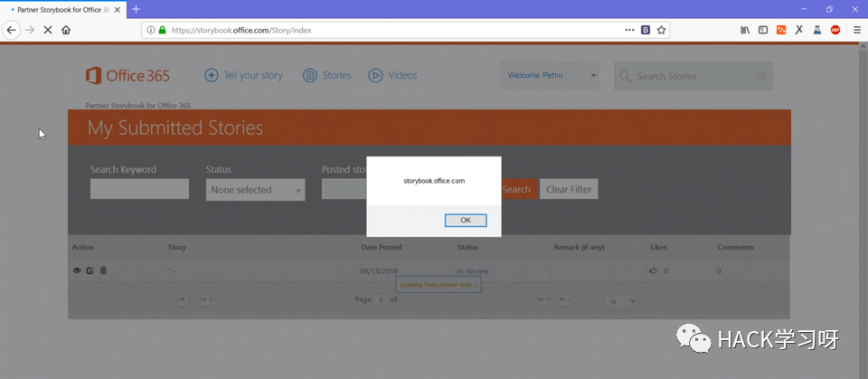Viewport: 868px width, 379px height.
Task: Go to last page pager button
Action: coord(564,299)
